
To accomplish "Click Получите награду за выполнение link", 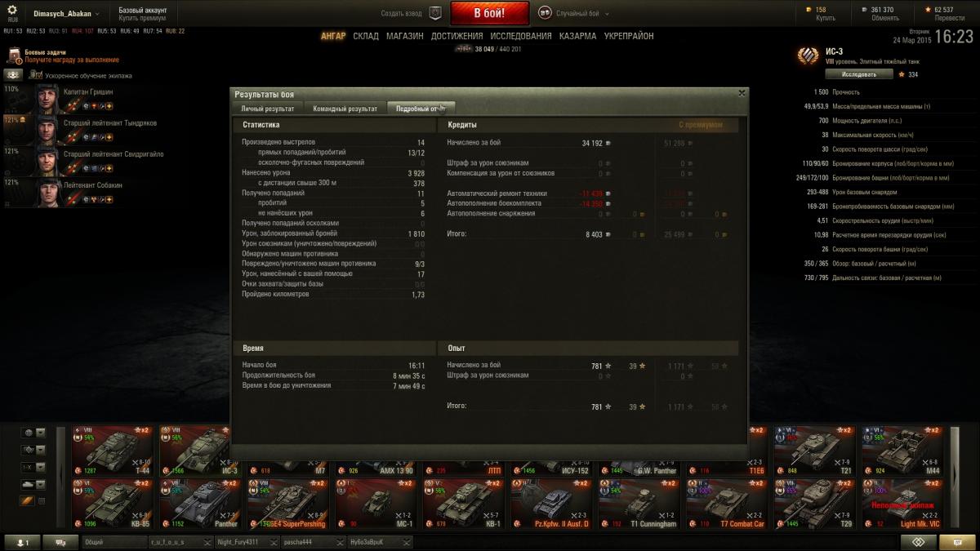I will pos(72,60).
